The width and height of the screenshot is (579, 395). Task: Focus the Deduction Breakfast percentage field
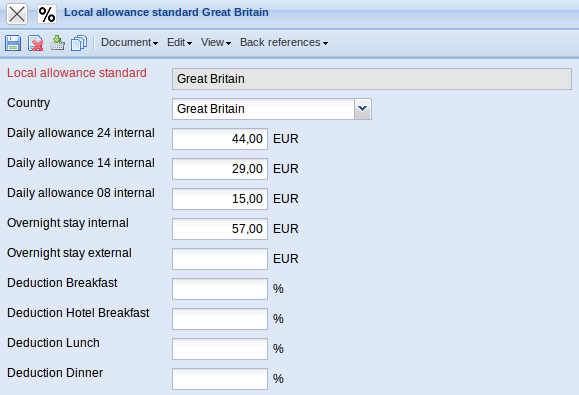pos(220,289)
